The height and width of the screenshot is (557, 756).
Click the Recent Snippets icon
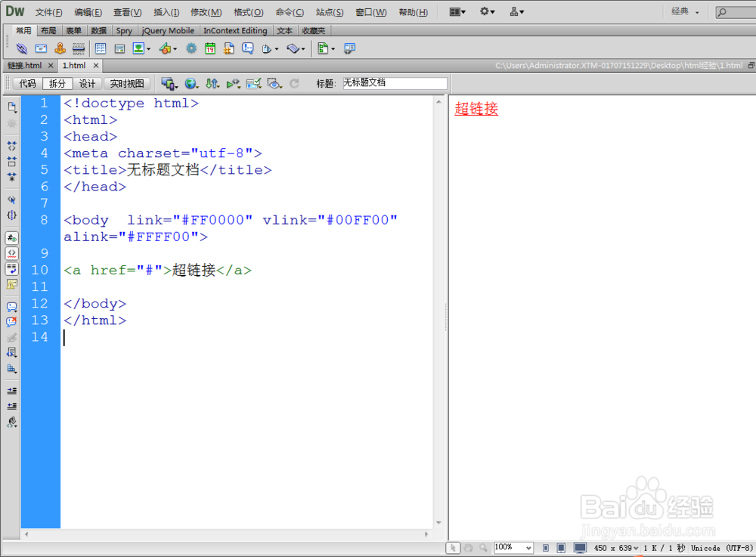(11, 353)
